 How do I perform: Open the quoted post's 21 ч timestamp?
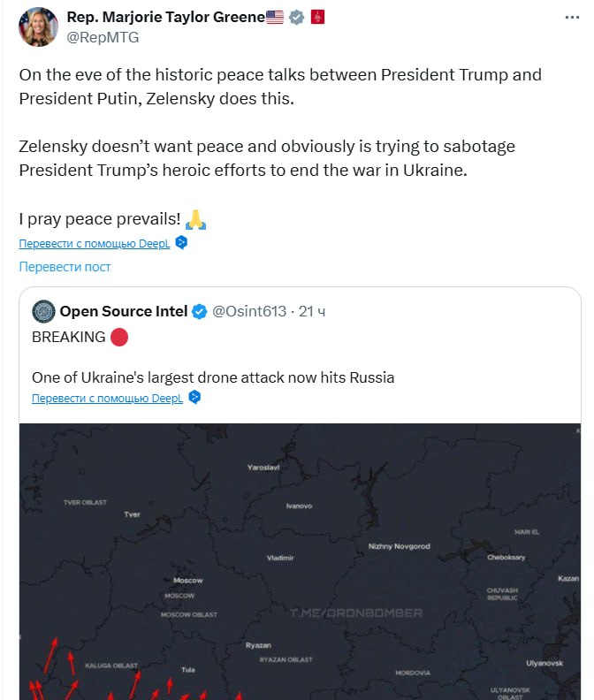pyautogui.click(x=313, y=311)
